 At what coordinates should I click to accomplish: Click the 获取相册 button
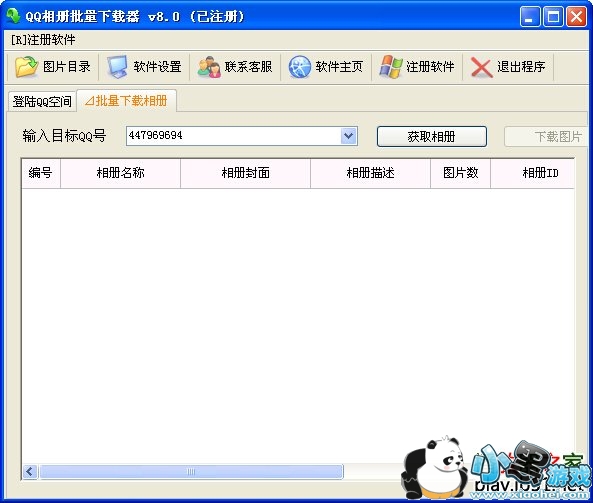click(432, 137)
